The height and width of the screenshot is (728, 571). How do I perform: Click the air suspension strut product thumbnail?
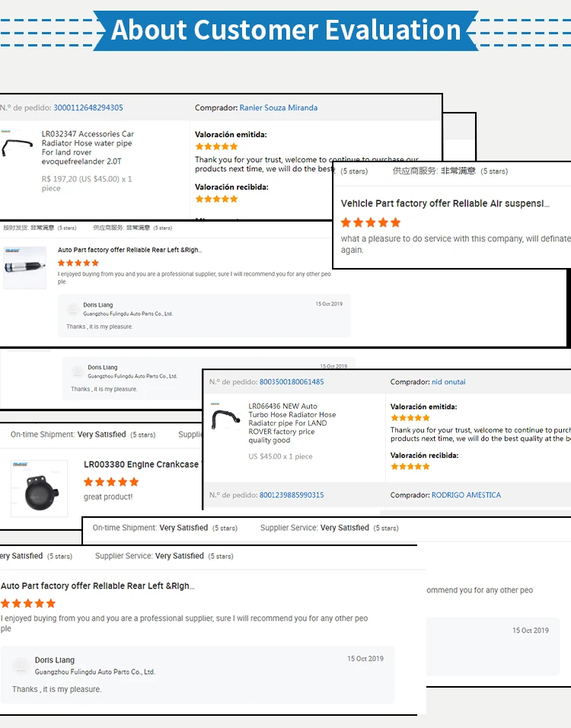pyautogui.click(x=24, y=267)
